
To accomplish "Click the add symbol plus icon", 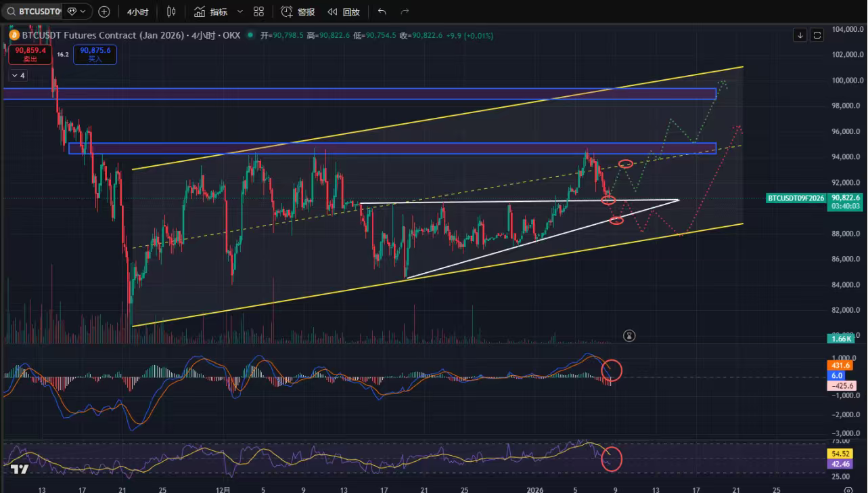I will [x=104, y=12].
